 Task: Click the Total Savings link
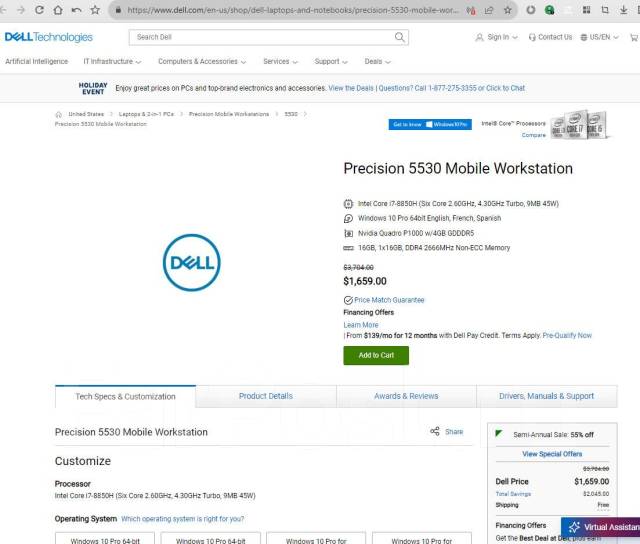[x=513, y=494]
